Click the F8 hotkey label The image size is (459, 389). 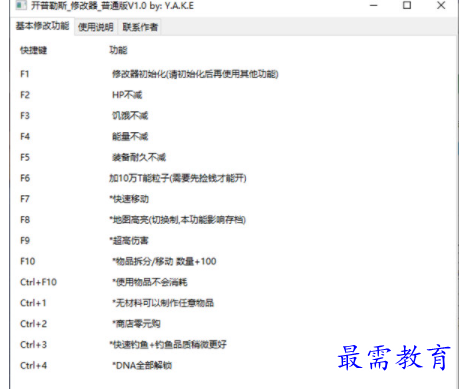[x=25, y=220]
